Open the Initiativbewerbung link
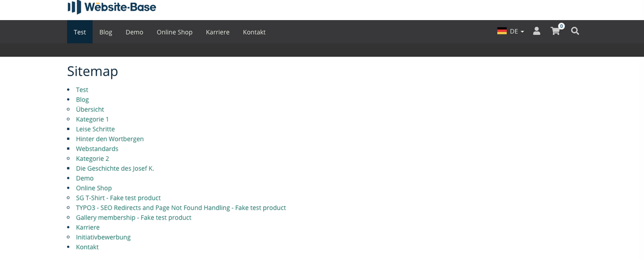Image resolution: width=644 pixels, height=260 pixels. coord(103,237)
